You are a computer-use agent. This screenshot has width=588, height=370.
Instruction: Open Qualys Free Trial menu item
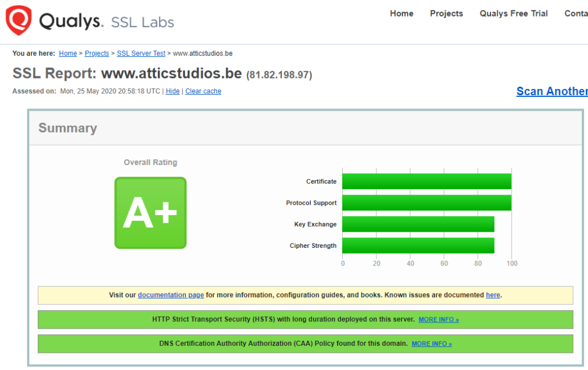[x=514, y=14]
